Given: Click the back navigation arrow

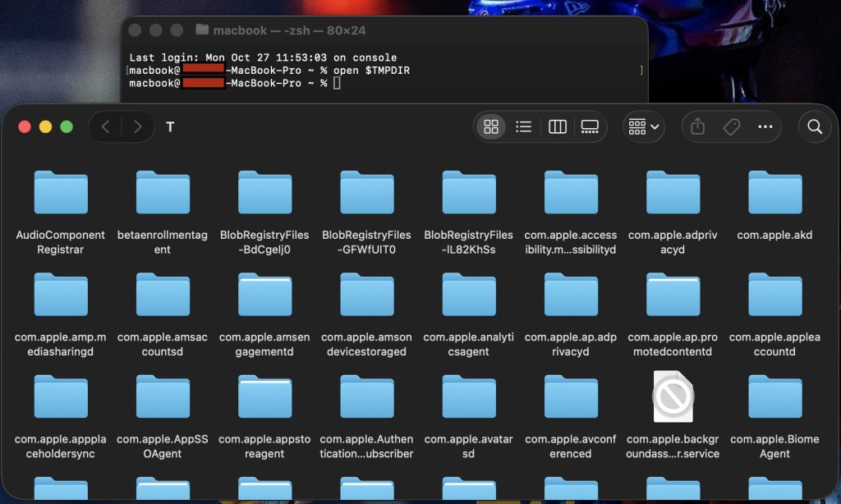Looking at the screenshot, I should (106, 127).
